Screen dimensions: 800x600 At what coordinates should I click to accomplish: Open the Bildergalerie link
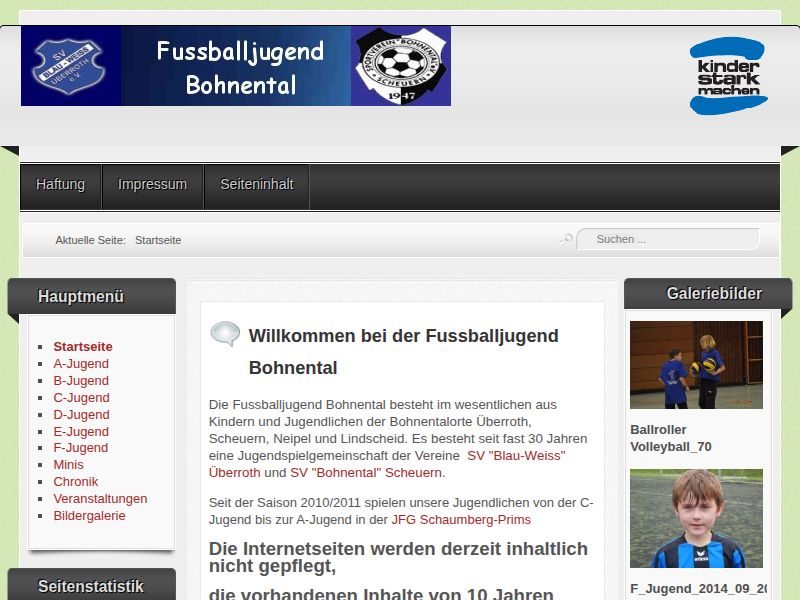click(x=89, y=516)
